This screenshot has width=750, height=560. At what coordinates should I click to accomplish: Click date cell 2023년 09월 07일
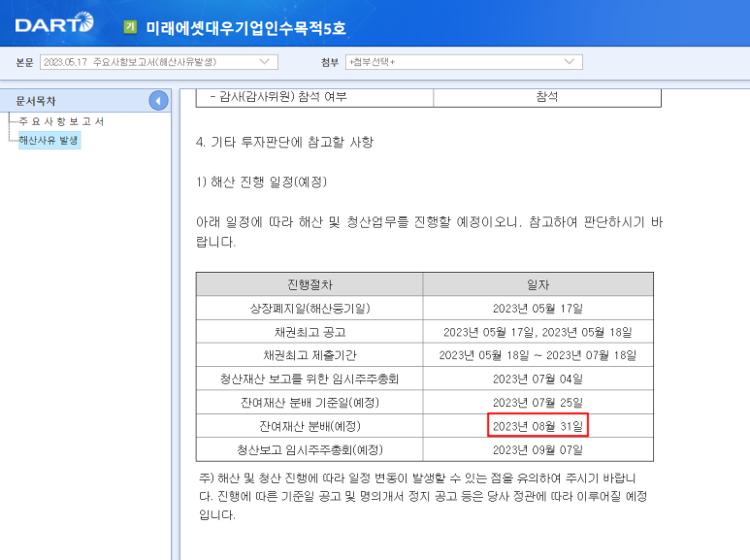tap(538, 450)
